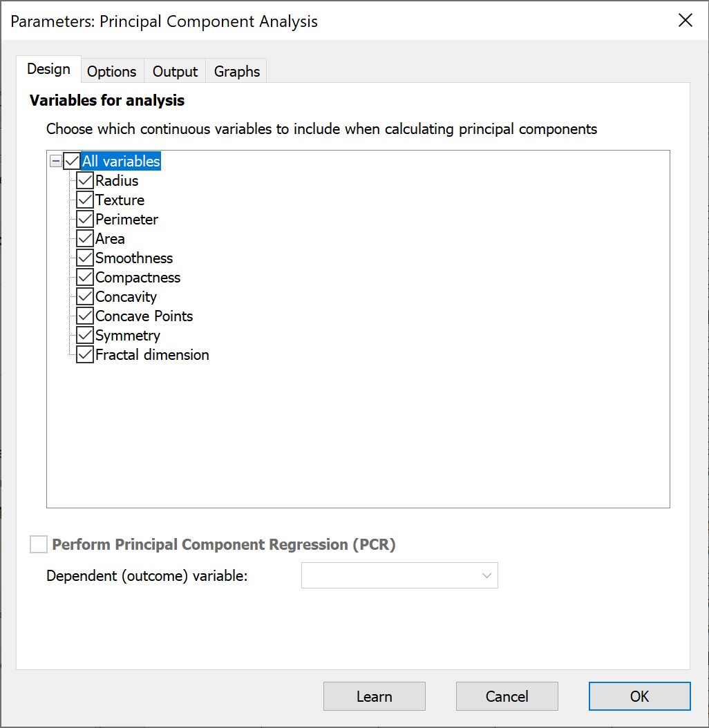Toggle the Concavity checkbox
The width and height of the screenshot is (709, 728).
pos(85,297)
